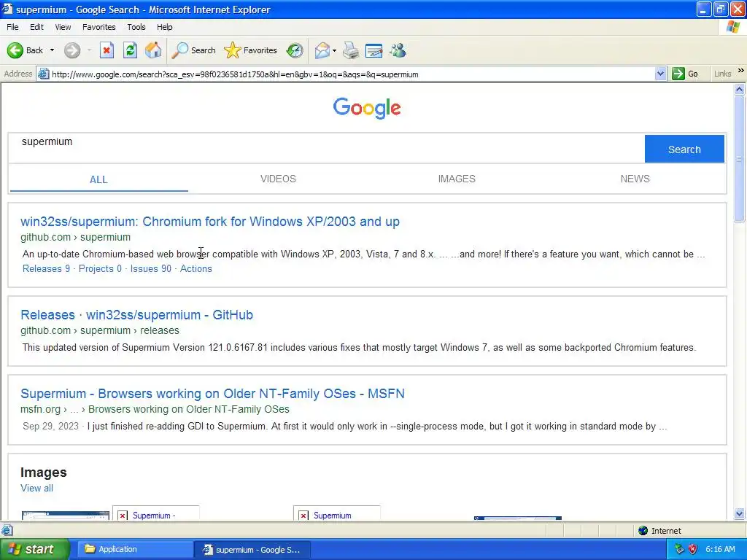Open the Issues 90 sublink

click(151, 268)
